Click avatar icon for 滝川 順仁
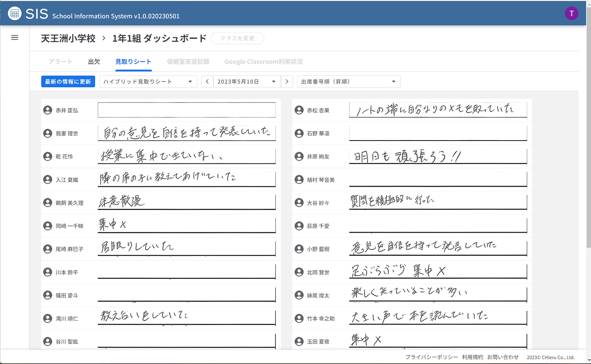This screenshot has height=364, width=591. [48, 318]
